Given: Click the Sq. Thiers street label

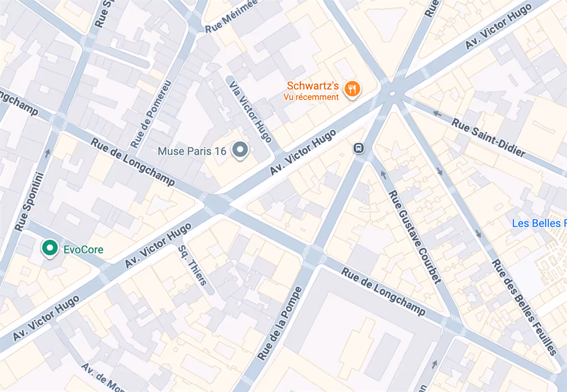Looking at the screenshot, I should pos(193,265).
